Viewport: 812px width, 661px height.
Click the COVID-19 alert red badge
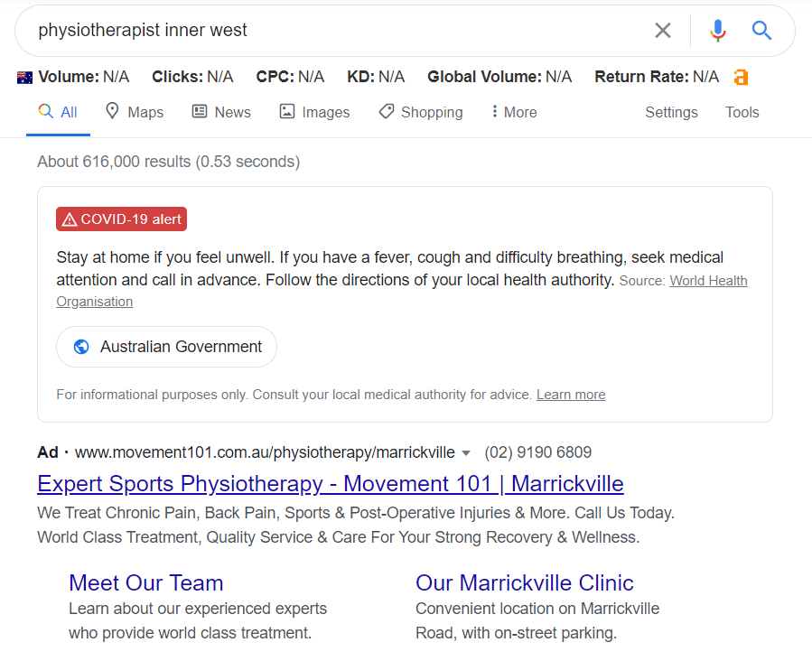pos(121,219)
